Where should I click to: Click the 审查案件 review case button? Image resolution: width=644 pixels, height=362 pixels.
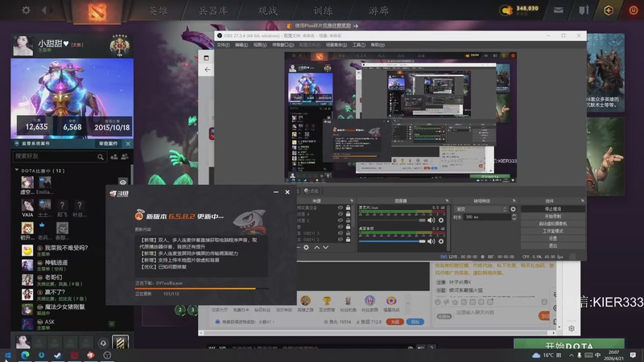pos(109,144)
